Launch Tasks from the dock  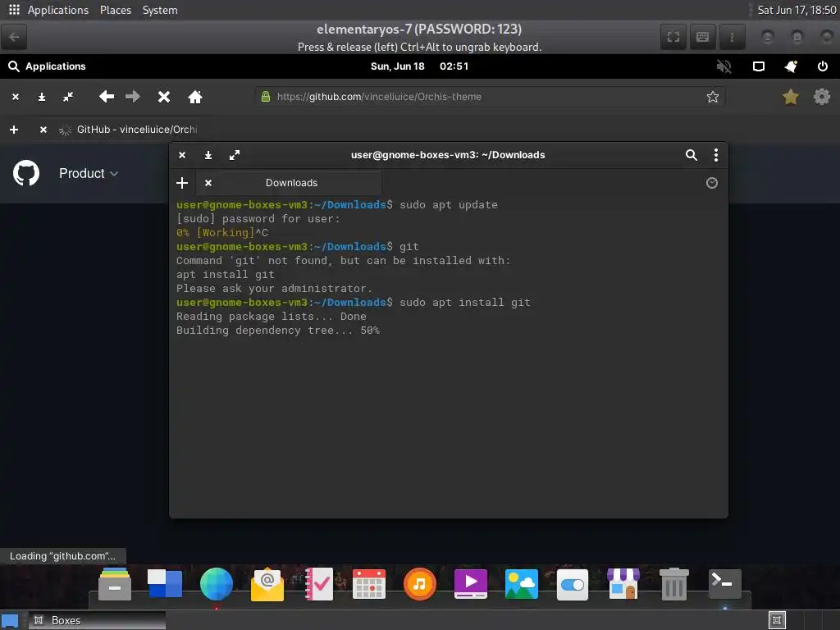(319, 584)
